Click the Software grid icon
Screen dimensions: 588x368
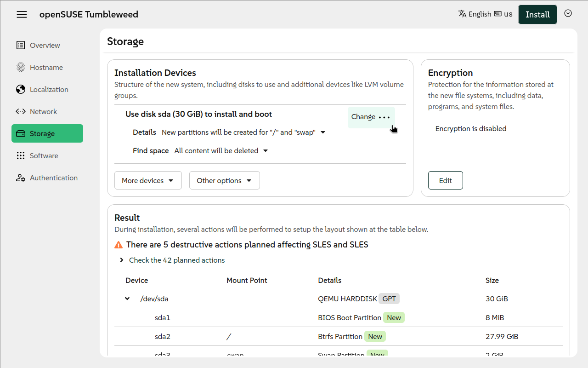click(x=21, y=156)
